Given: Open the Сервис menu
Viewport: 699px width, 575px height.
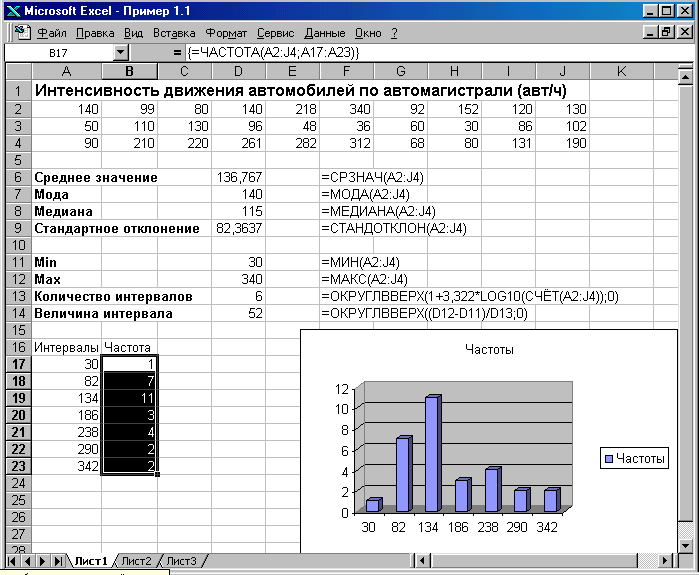Looking at the screenshot, I should coord(275,33).
